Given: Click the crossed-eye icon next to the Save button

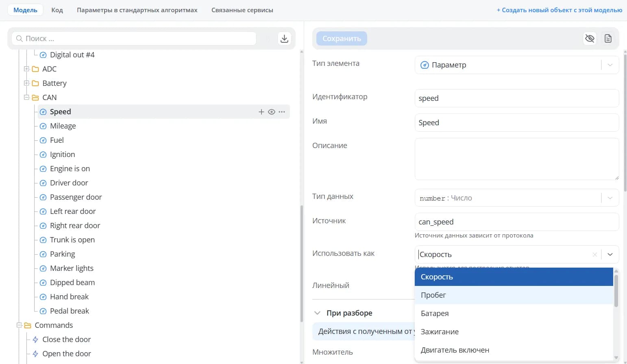Looking at the screenshot, I should tap(590, 39).
